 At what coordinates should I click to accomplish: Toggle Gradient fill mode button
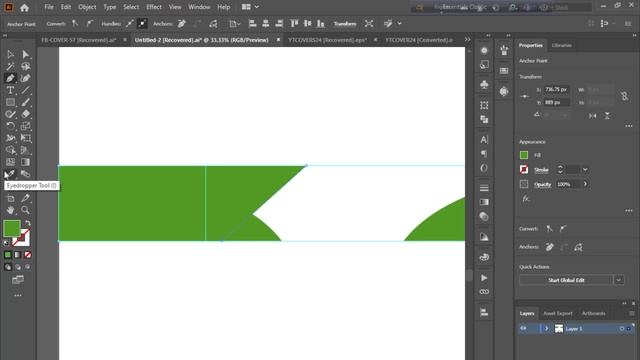(18, 255)
